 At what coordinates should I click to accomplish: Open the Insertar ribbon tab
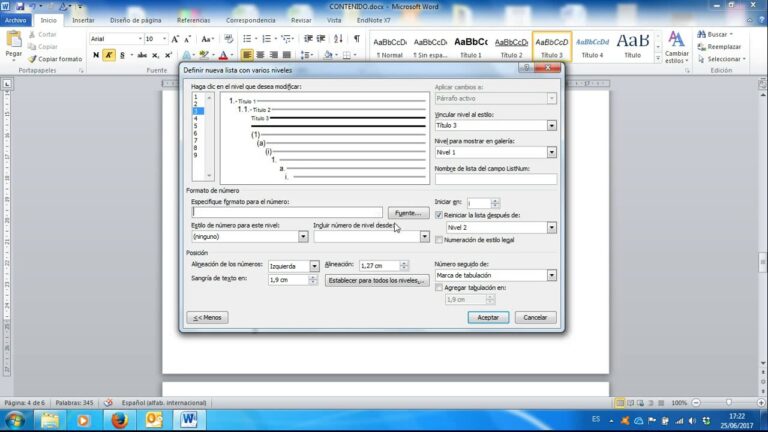[x=83, y=20]
